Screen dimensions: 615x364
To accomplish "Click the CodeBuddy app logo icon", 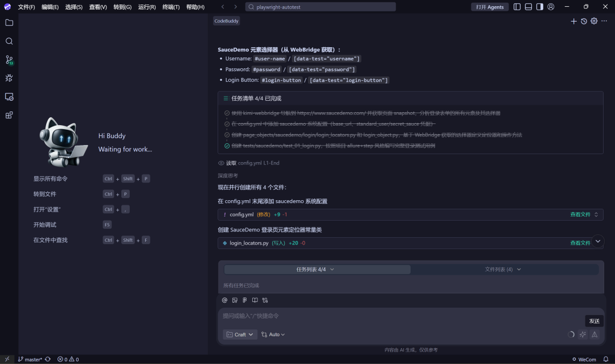I will click(7, 7).
